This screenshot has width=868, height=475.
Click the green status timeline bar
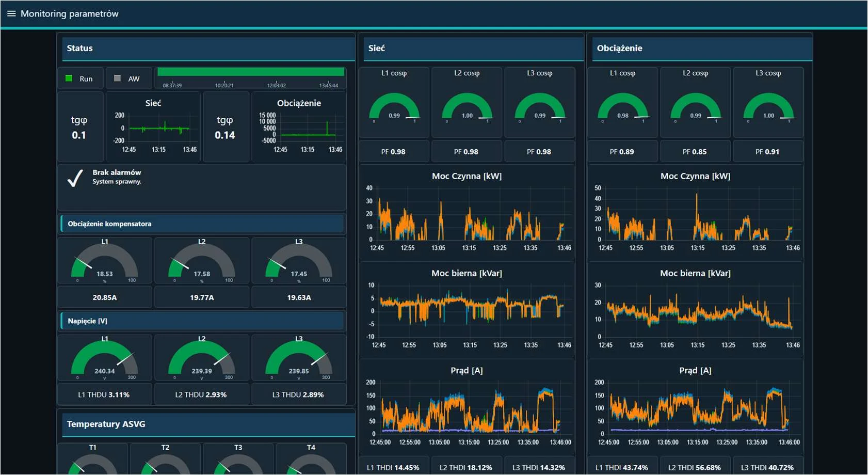251,72
